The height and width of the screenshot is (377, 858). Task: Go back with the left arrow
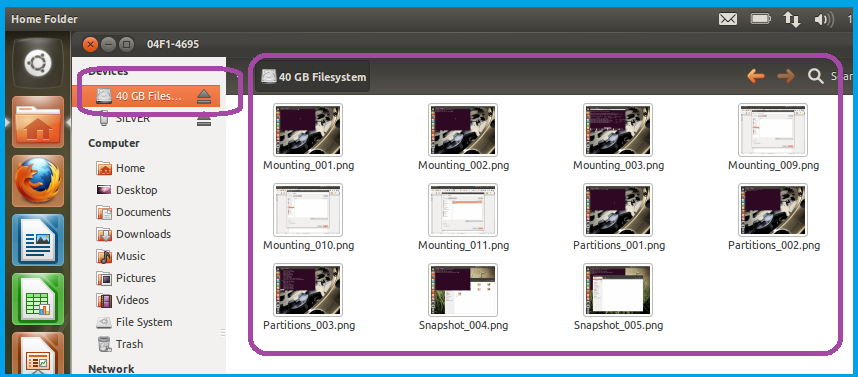(756, 76)
